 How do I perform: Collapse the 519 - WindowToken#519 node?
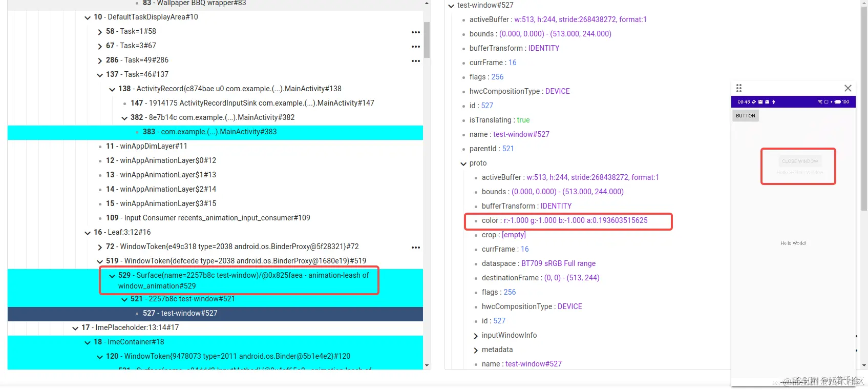coord(100,261)
